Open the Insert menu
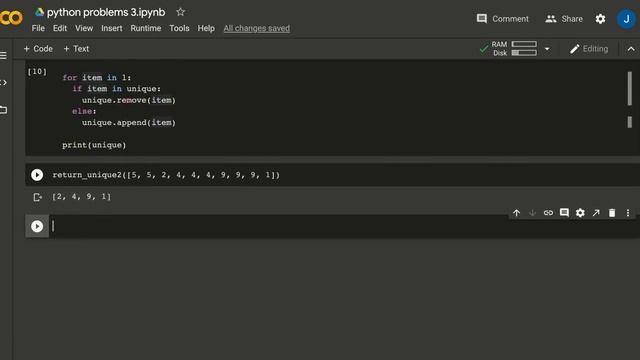The height and width of the screenshot is (360, 640). tap(111, 28)
